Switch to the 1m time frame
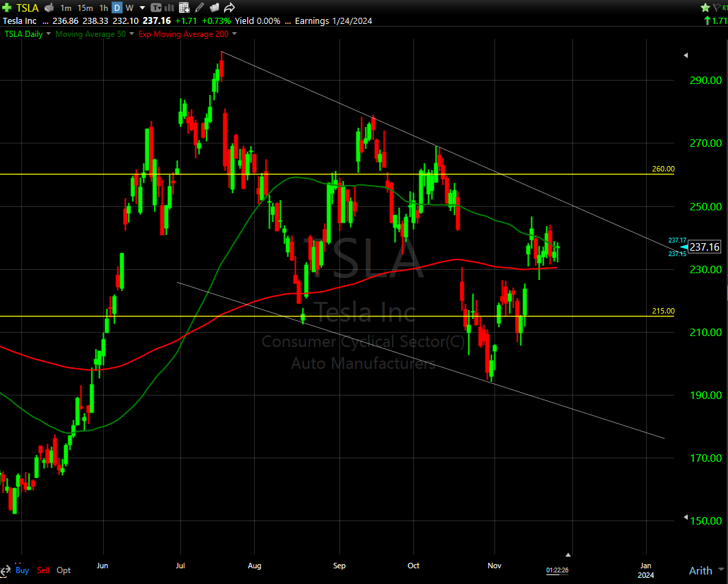Screen dimensions: 728x584 point(66,8)
